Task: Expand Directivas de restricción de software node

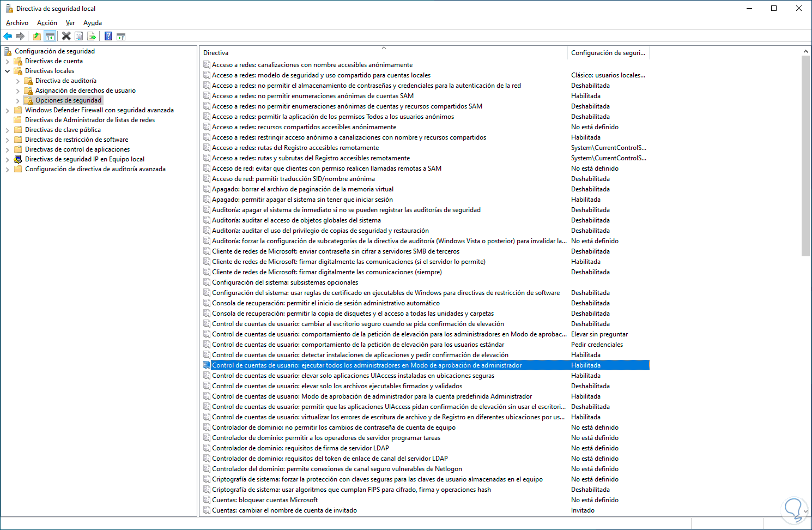Action: click(8, 140)
